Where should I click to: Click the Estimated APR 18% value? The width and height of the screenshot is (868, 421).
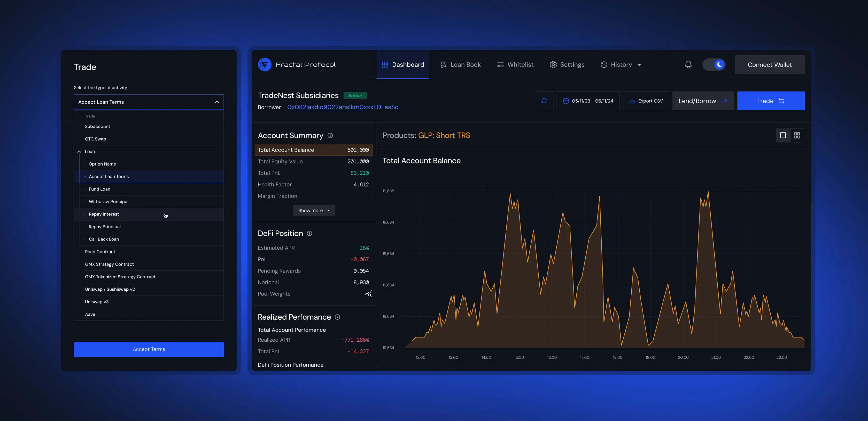coord(364,247)
